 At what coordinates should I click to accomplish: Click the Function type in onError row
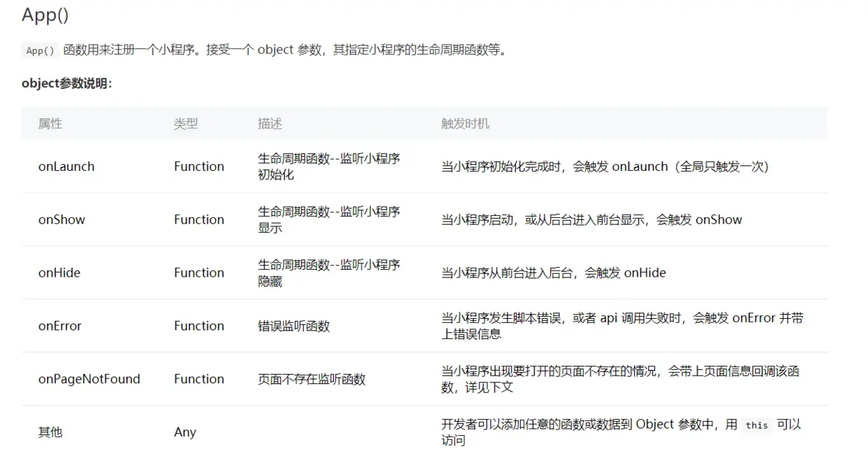[199, 326]
